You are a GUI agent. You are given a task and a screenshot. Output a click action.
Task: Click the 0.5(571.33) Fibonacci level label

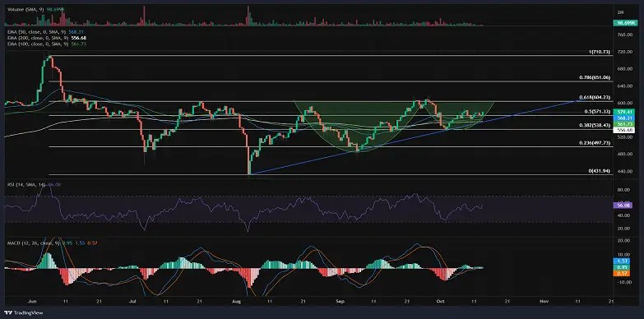pyautogui.click(x=598, y=112)
